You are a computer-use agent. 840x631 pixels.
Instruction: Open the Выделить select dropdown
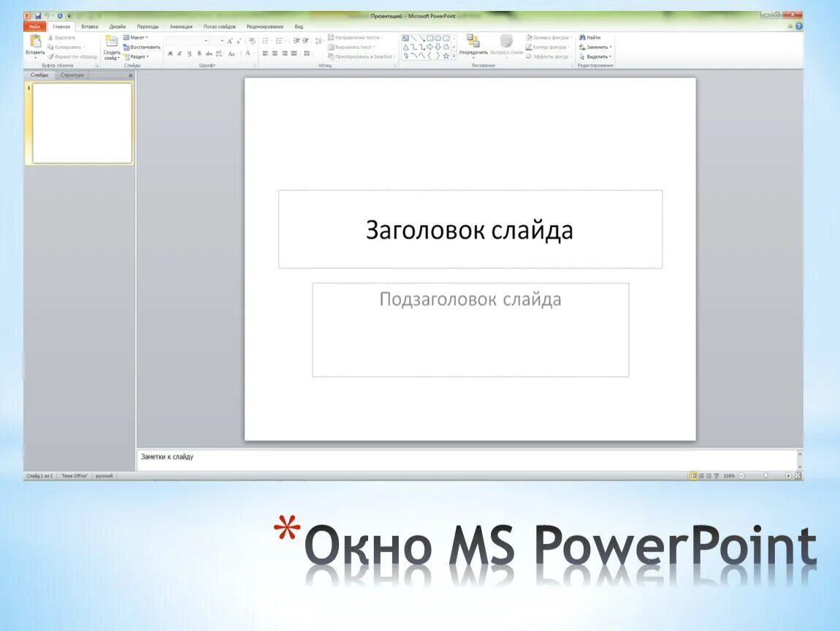596,56
